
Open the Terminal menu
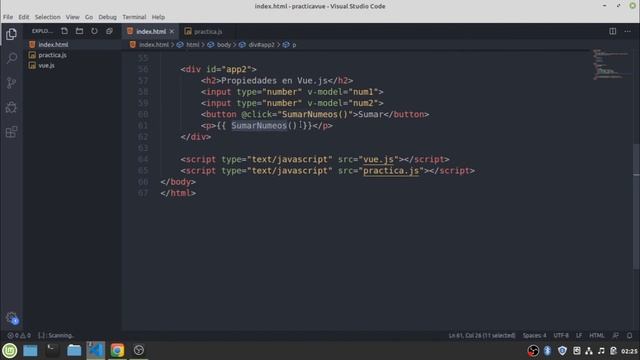pyautogui.click(x=134, y=17)
